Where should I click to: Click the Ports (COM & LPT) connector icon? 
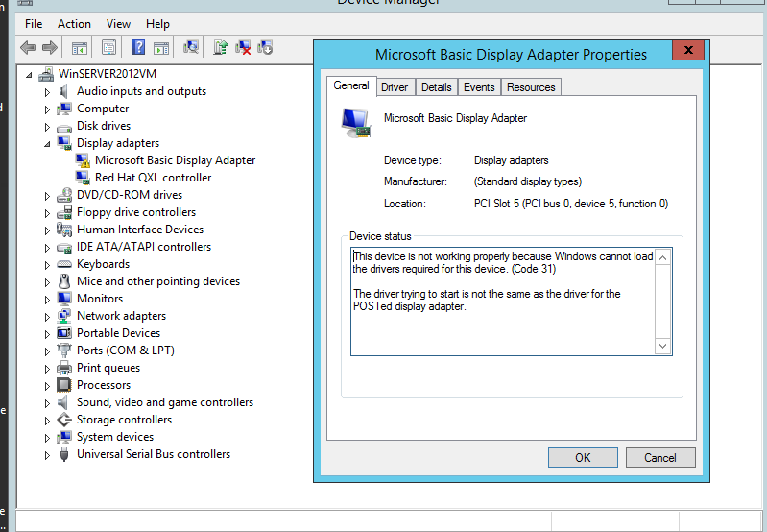64,351
